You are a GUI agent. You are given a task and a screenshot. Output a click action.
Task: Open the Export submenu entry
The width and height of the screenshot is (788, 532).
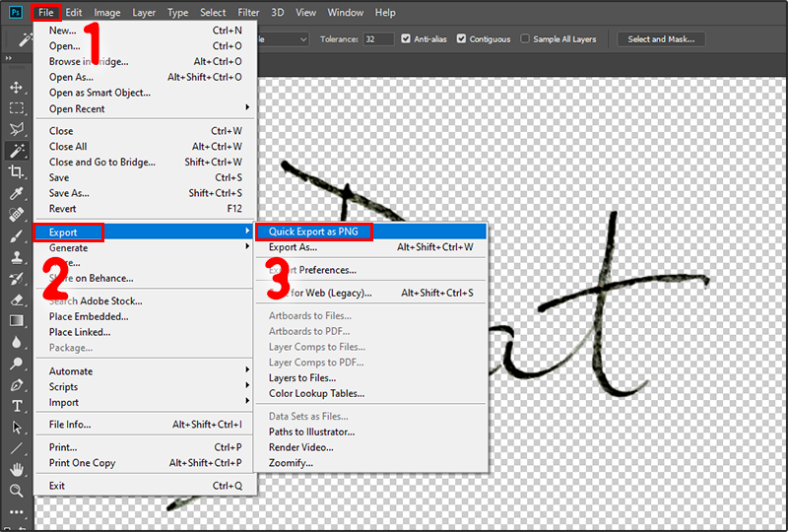[x=145, y=232]
